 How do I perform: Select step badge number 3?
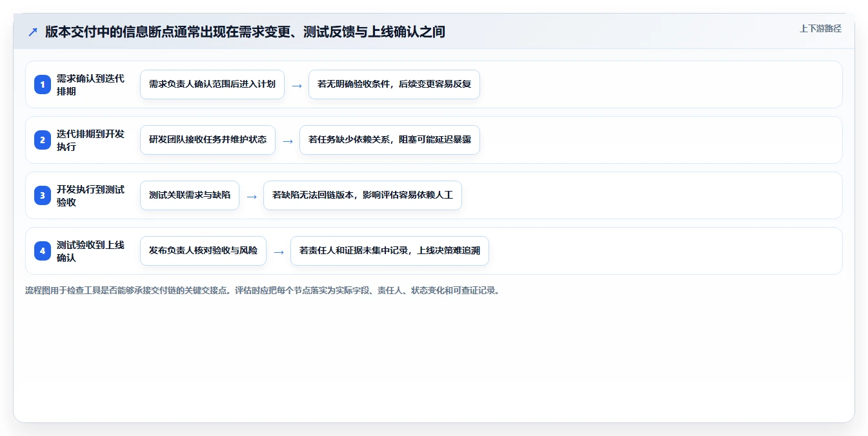coord(43,195)
